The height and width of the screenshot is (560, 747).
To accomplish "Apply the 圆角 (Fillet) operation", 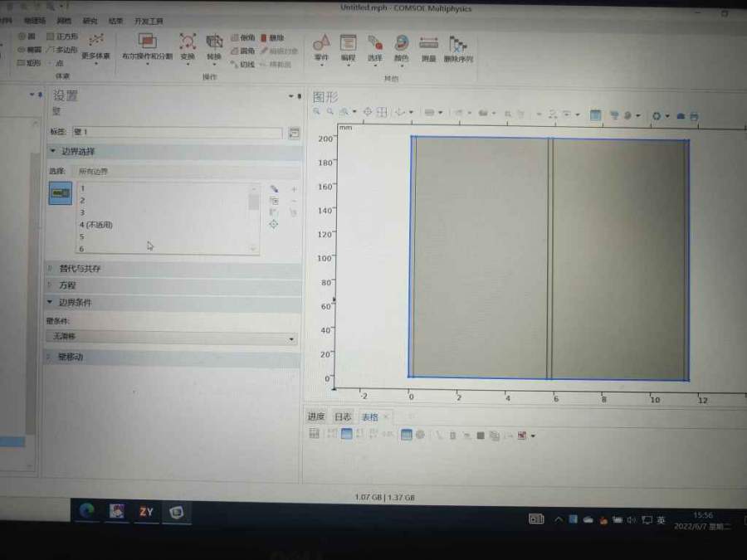I will coord(243,51).
